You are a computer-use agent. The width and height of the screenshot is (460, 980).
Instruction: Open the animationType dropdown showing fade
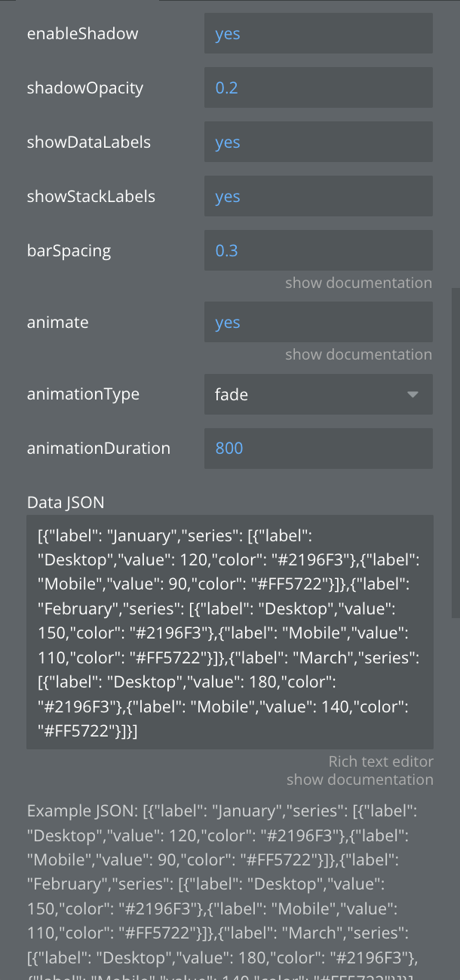[x=317, y=394]
